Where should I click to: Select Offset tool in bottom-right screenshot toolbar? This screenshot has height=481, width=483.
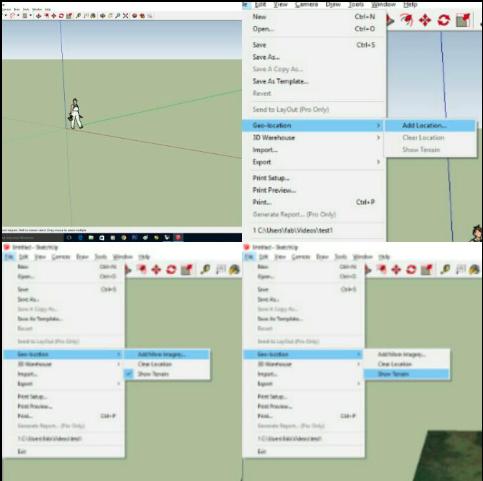point(382,269)
